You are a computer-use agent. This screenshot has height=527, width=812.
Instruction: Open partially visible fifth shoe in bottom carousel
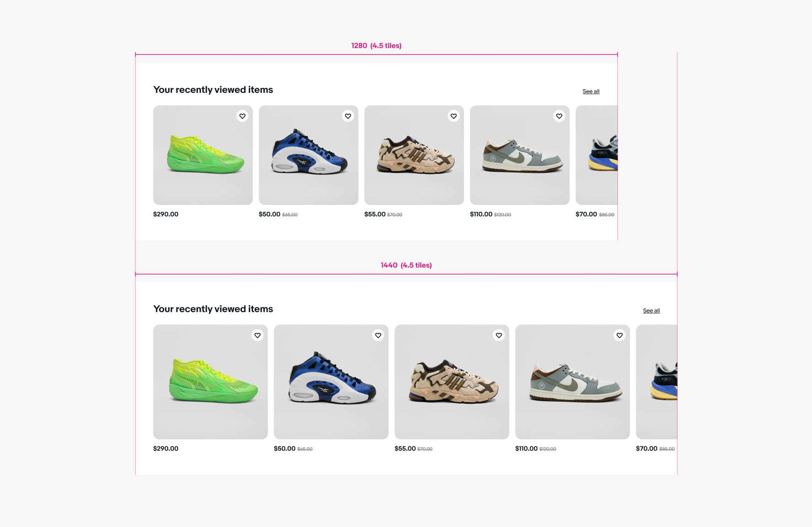[657, 382]
